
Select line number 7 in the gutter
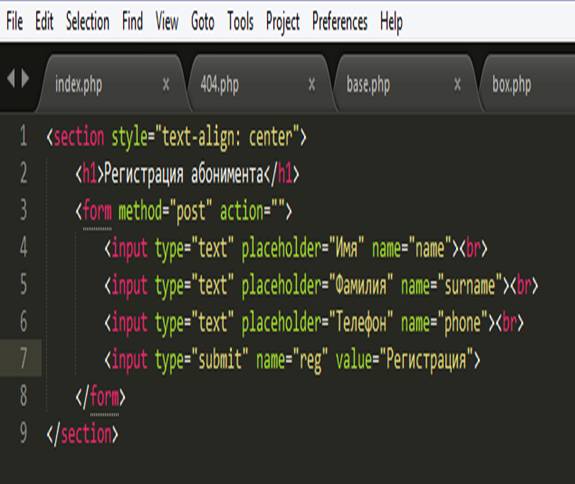click(x=23, y=358)
